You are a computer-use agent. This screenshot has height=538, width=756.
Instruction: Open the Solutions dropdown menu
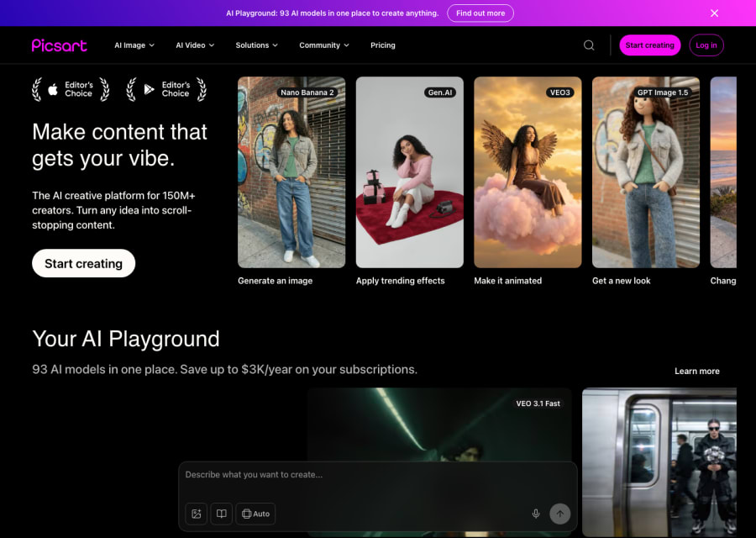[x=256, y=45]
